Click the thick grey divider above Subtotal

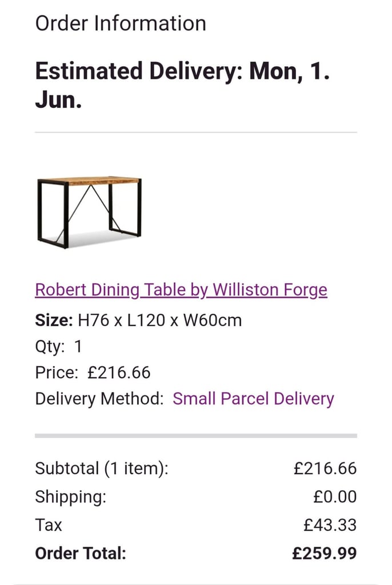pos(196,436)
